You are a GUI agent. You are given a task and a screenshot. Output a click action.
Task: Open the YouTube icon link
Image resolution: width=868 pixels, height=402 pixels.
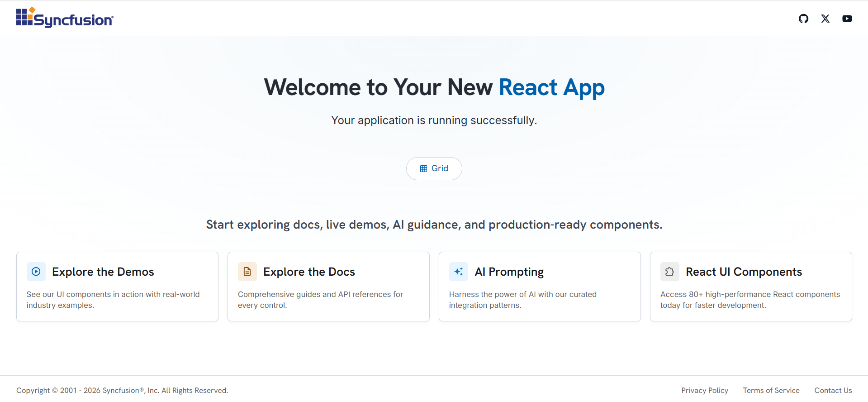pyautogui.click(x=847, y=19)
